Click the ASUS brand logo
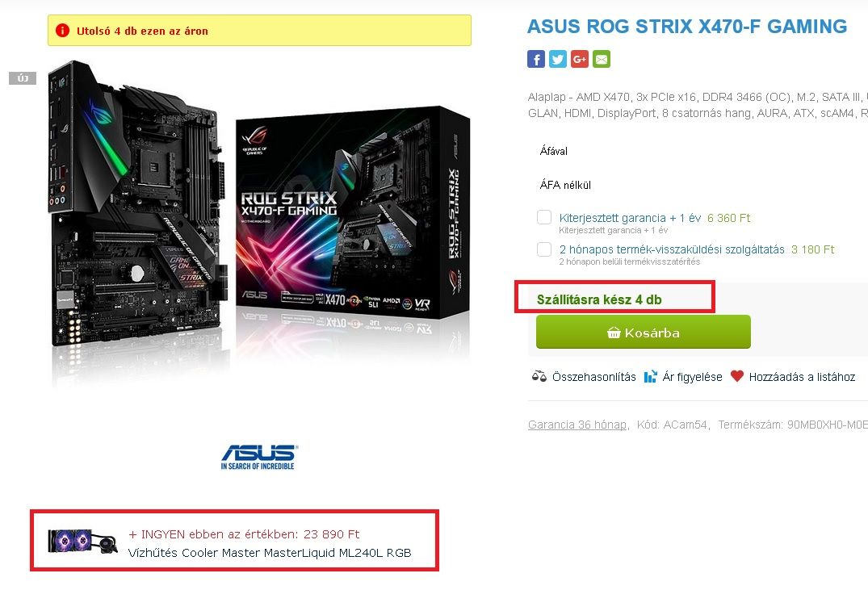The height and width of the screenshot is (590, 868). (x=258, y=457)
